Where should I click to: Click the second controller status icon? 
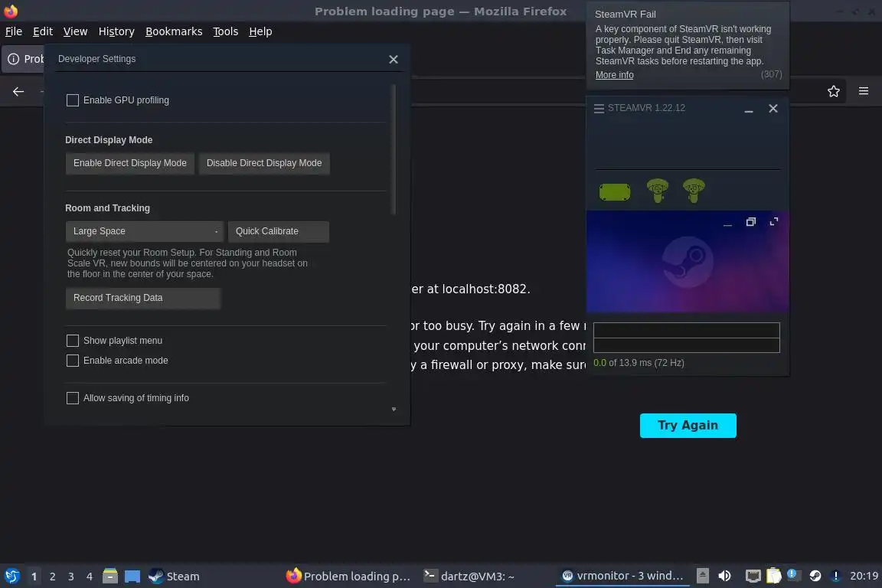coord(694,191)
